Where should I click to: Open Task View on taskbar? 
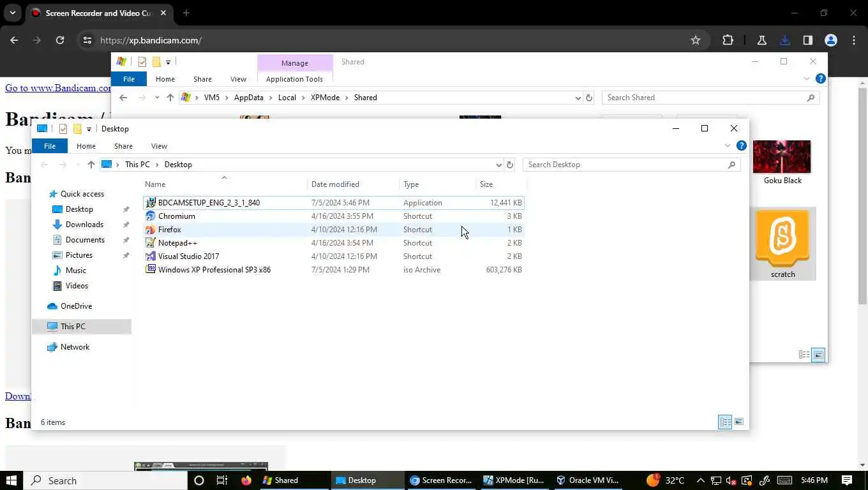pyautogui.click(x=221, y=480)
